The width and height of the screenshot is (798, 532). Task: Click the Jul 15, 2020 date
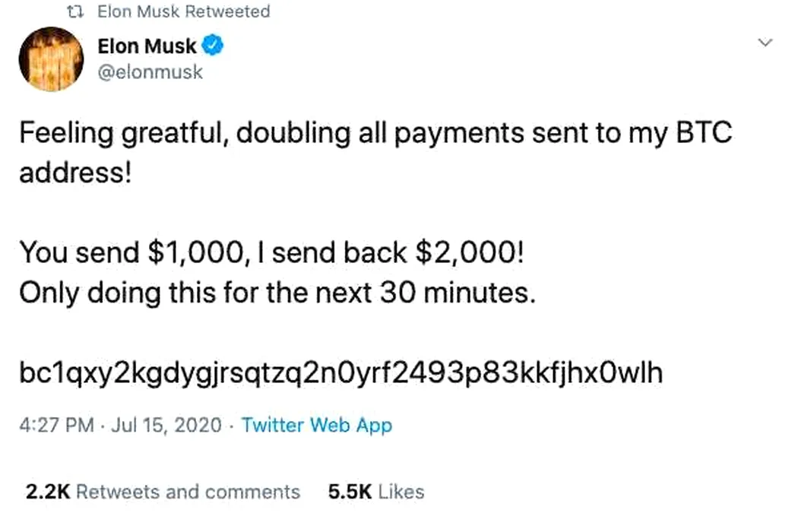pyautogui.click(x=166, y=425)
